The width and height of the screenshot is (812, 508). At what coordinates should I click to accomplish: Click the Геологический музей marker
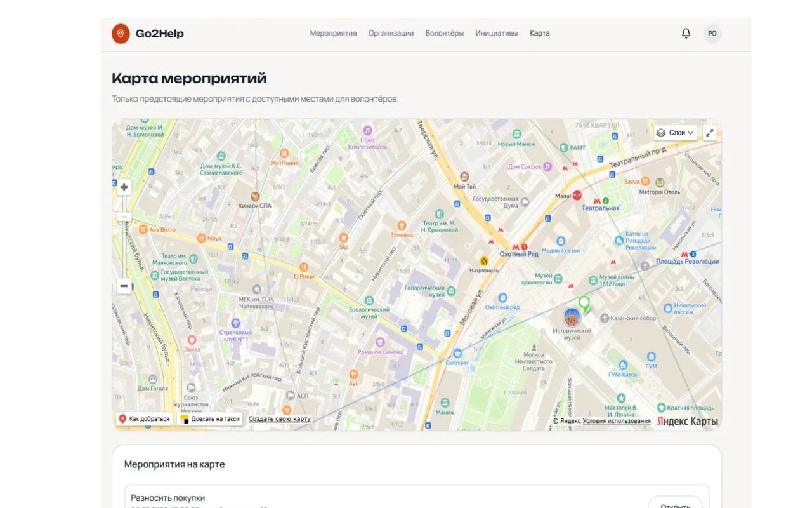coord(451,291)
